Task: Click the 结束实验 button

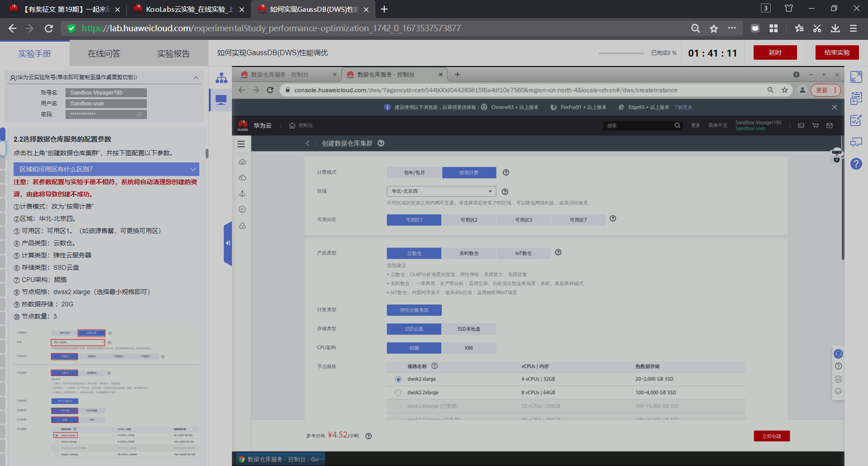Action: coord(837,52)
